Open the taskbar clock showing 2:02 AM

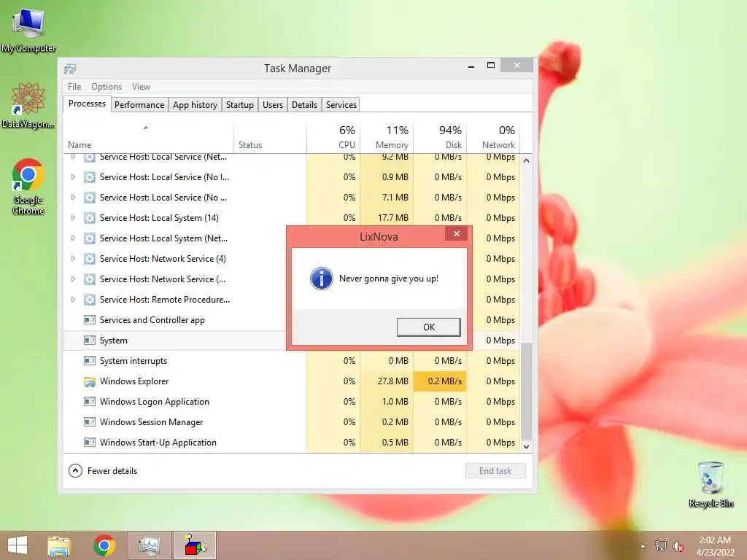[x=715, y=546]
